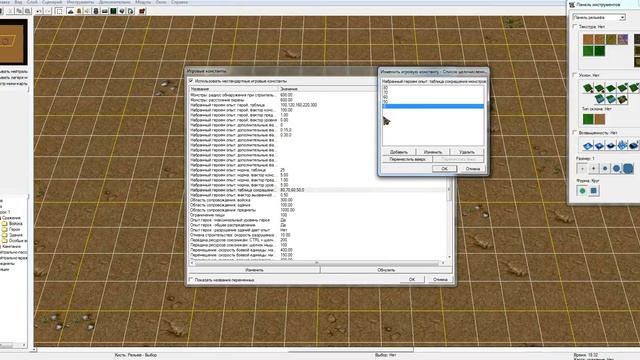Open the Object Manager toolbar icon
This screenshot has height=360, width=640.
point(122,11)
